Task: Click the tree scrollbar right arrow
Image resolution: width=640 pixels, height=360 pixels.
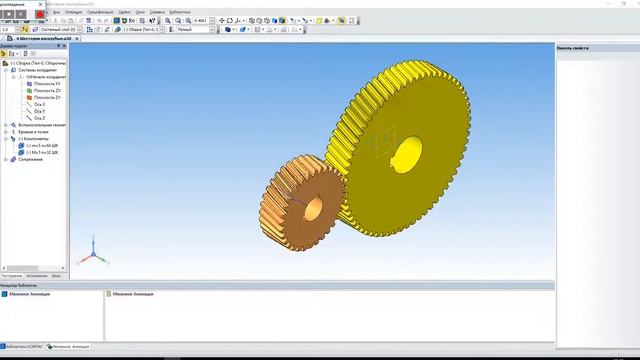Action: coord(63,268)
